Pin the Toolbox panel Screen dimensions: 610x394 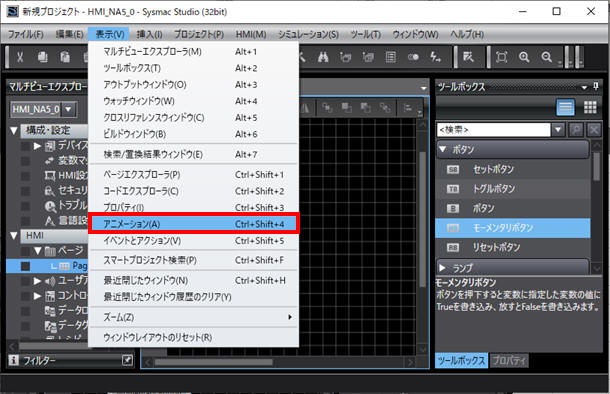pyautogui.click(x=596, y=86)
